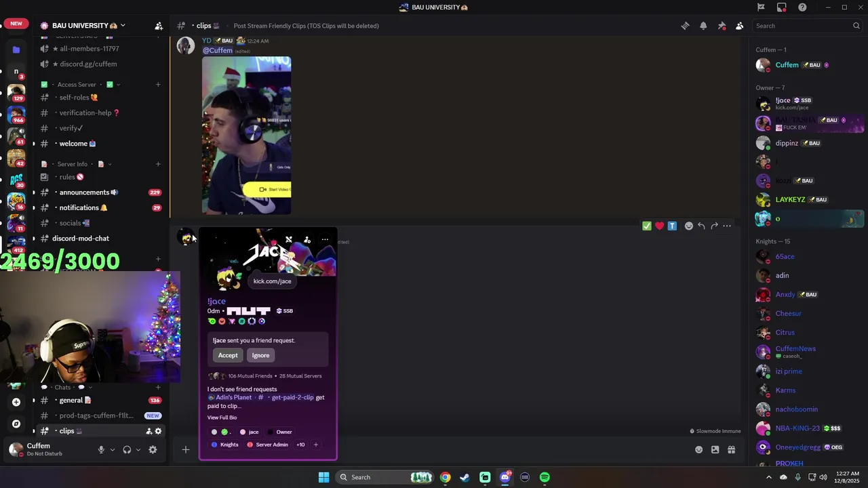This screenshot has height=488, width=868.
Task: Open LAYKEYZ in member list
Action: (809, 200)
